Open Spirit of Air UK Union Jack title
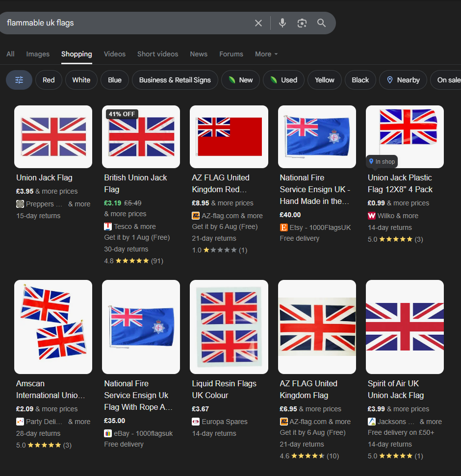This screenshot has width=461, height=476. tap(396, 390)
